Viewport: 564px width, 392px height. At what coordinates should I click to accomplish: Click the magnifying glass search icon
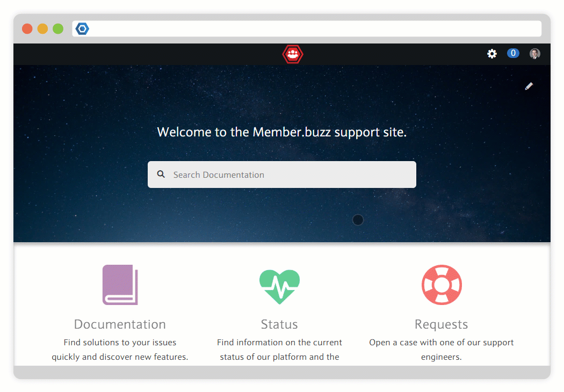click(x=161, y=175)
